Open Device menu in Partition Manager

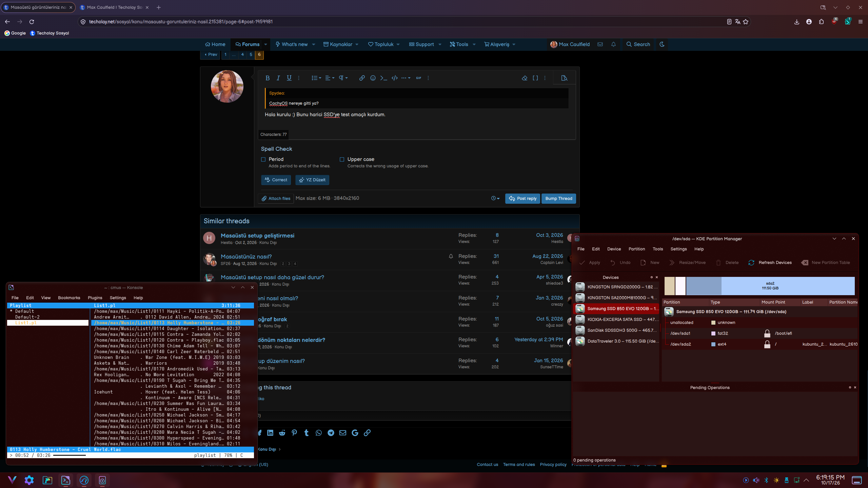[614, 249]
